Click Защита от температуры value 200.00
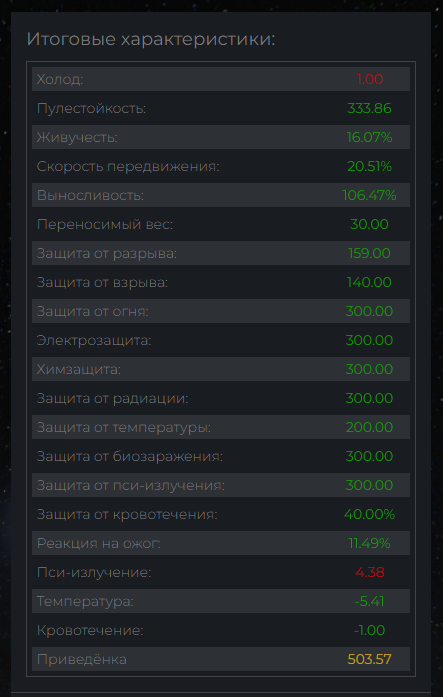 [x=369, y=427]
